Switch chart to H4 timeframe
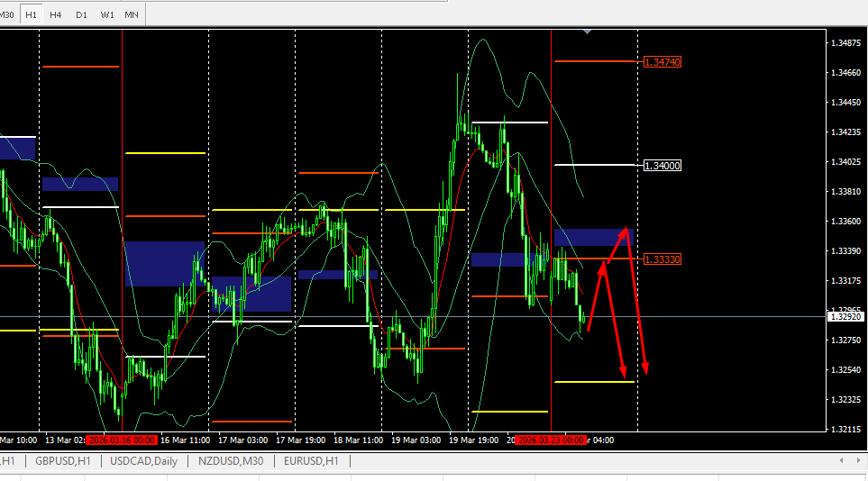 (x=55, y=15)
